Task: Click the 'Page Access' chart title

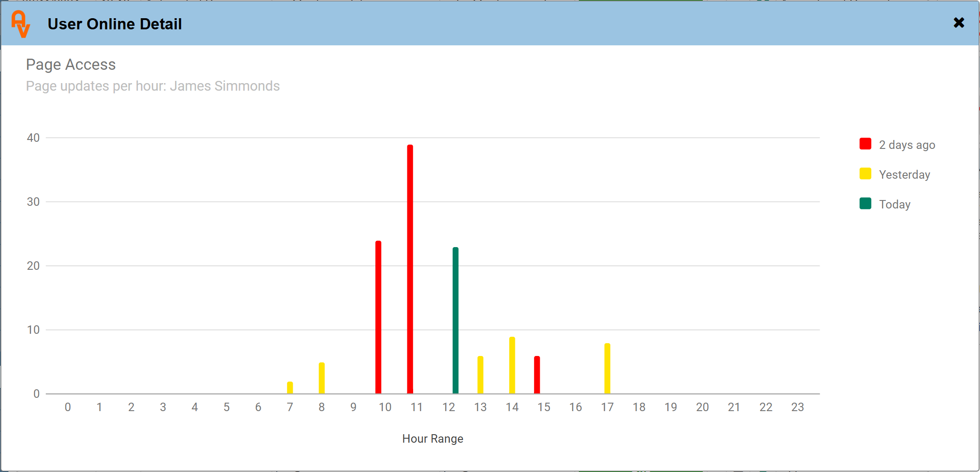Action: [71, 65]
